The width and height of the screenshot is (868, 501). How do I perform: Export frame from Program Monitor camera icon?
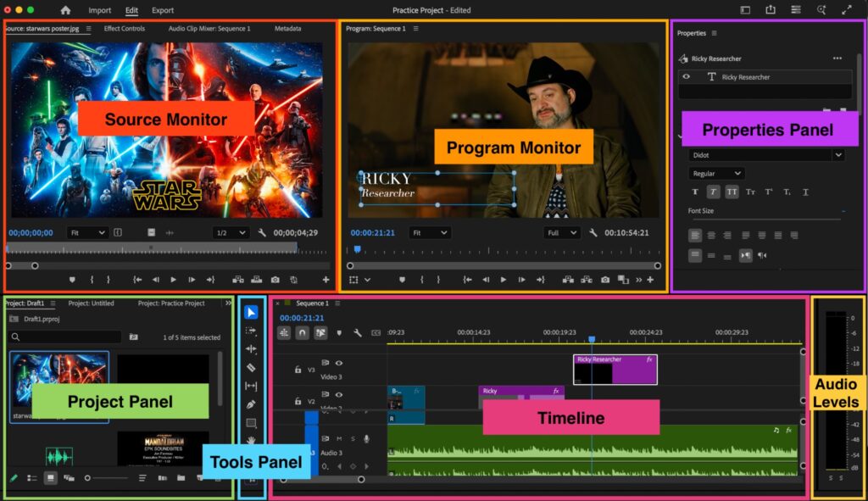pos(605,280)
